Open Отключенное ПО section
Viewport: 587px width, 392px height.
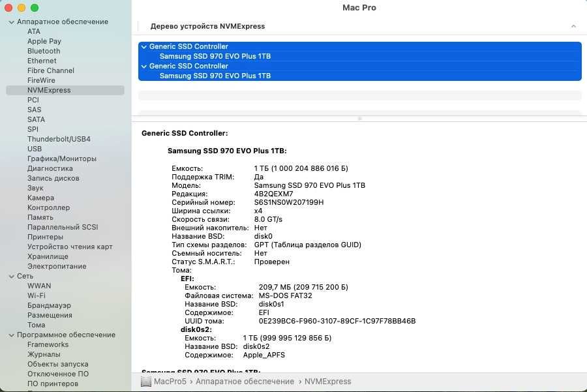tap(57, 374)
